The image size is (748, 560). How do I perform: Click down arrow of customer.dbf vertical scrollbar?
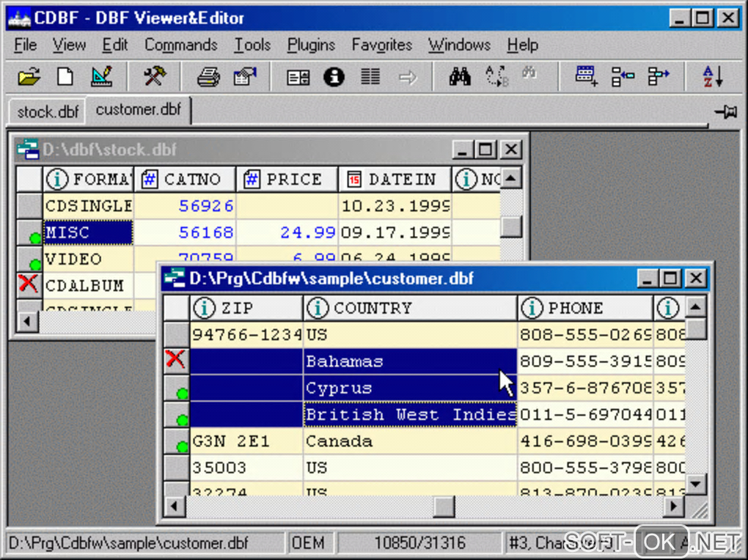click(695, 485)
